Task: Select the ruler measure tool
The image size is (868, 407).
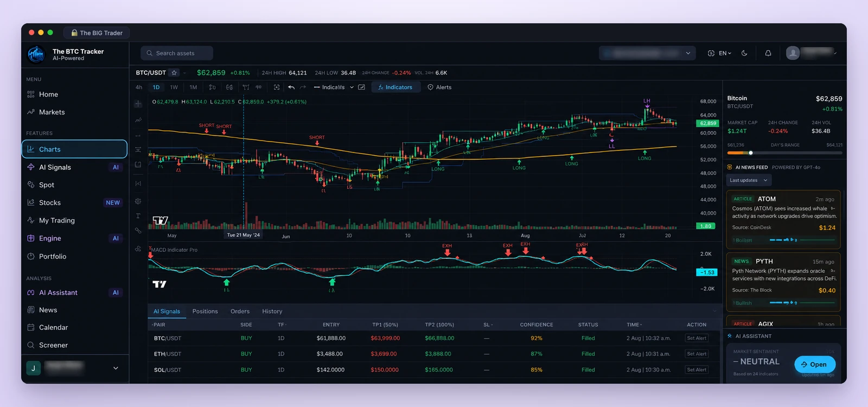Action: (138, 231)
